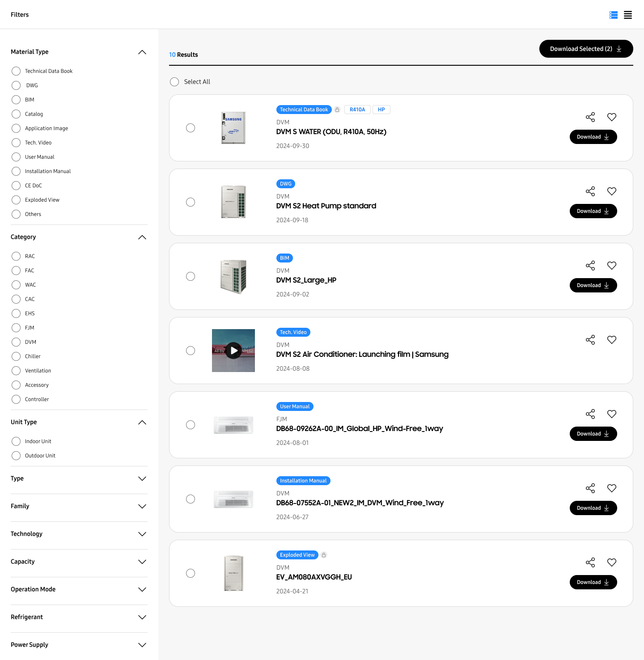644x660 pixels.
Task: Click Download Selected (2) button
Action: pyautogui.click(x=586, y=49)
